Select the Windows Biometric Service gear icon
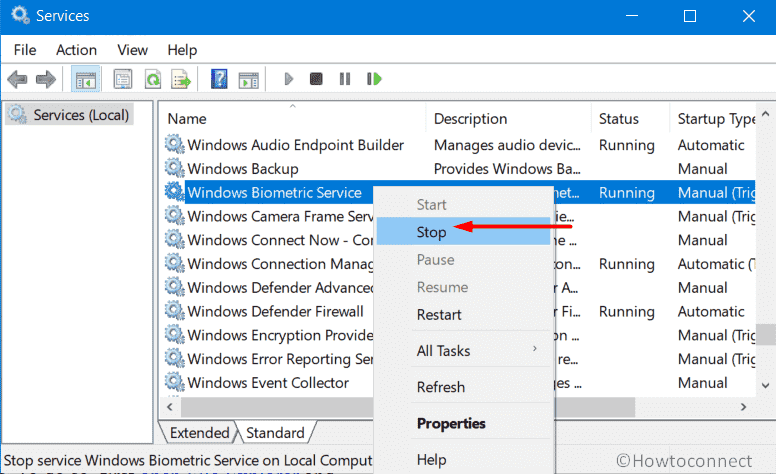The width and height of the screenshot is (776, 474). click(175, 192)
